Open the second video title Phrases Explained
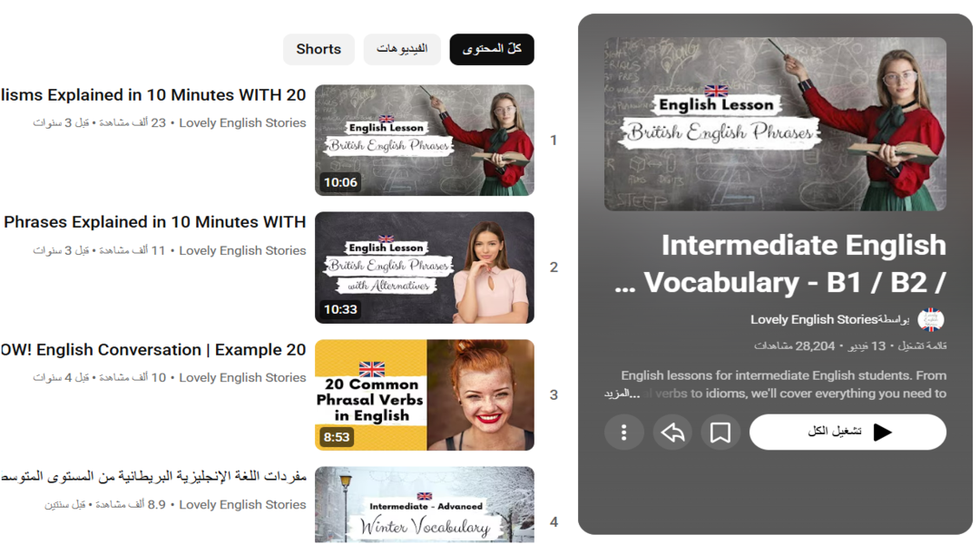Viewport: 980px width, 544px height. 154,222
